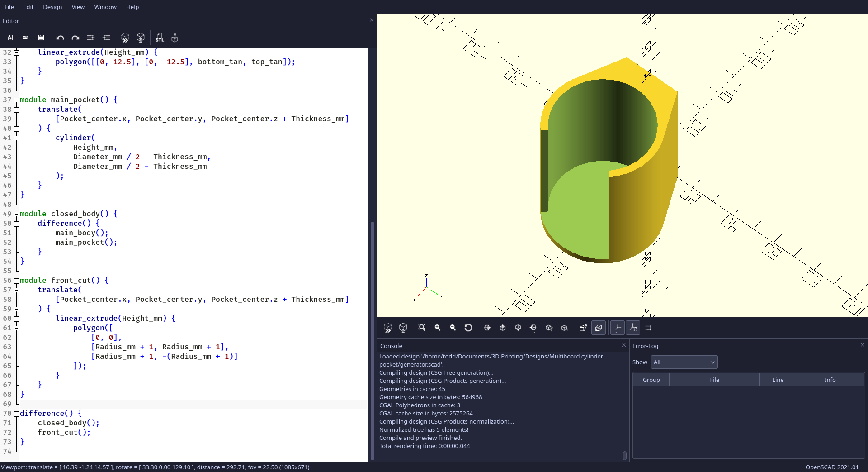868x472 pixels.
Task: Switch to Bottom view
Action: point(518,328)
